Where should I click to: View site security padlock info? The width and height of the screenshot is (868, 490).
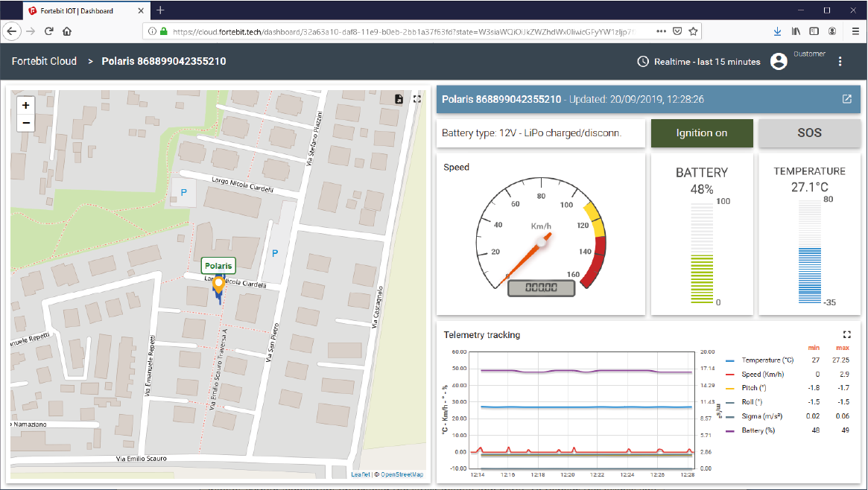[x=164, y=31]
